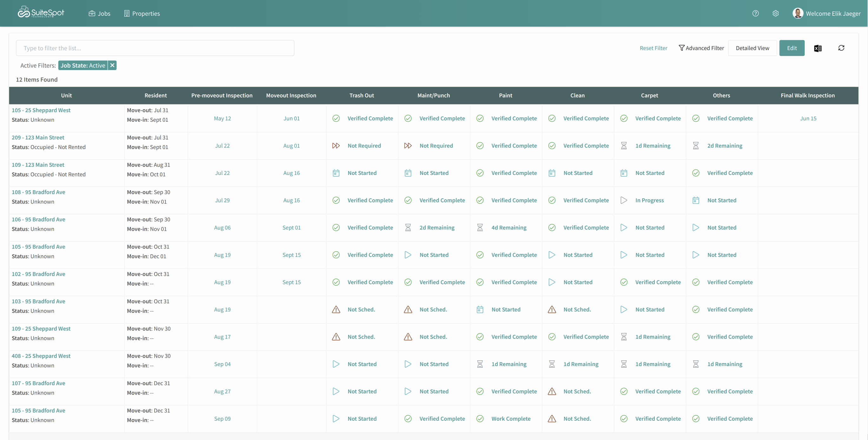The height and width of the screenshot is (440, 868).
Task: Click the refresh list icon
Action: (841, 48)
